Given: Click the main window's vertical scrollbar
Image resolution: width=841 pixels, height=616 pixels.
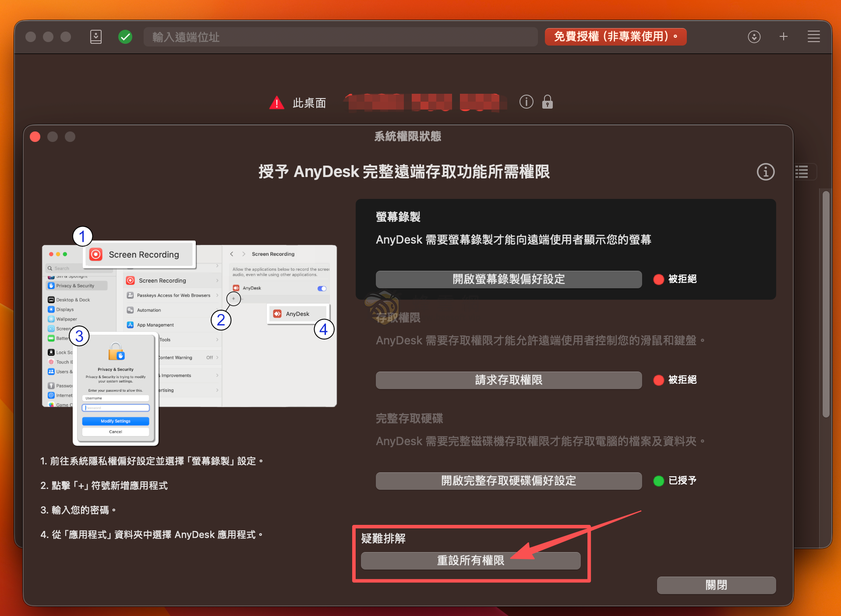Looking at the screenshot, I should tap(826, 304).
